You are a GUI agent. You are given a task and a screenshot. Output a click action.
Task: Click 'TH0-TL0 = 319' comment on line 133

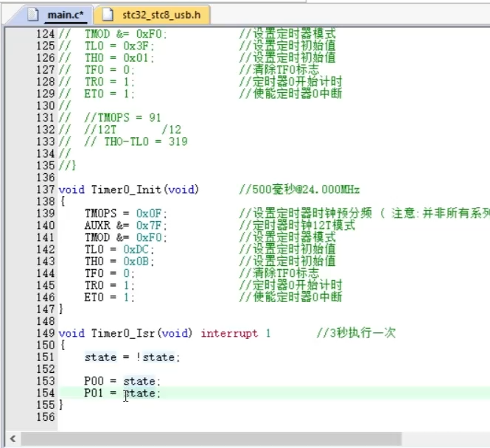(x=146, y=141)
